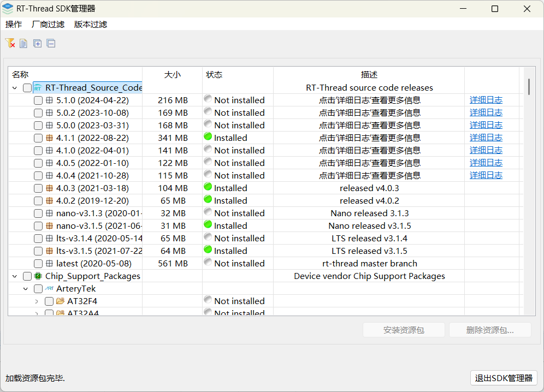Tick the checkbox for 5.1.0 (2024-04-22)

pyautogui.click(x=38, y=100)
